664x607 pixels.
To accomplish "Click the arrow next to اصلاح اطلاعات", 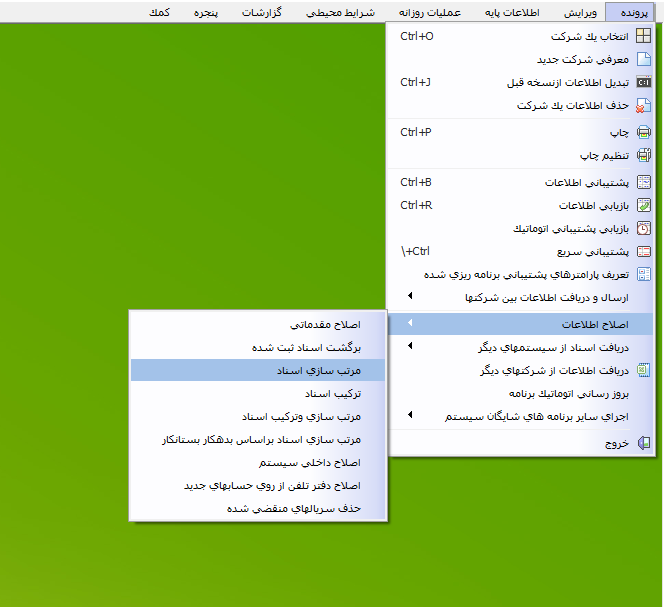I will [x=410, y=323].
